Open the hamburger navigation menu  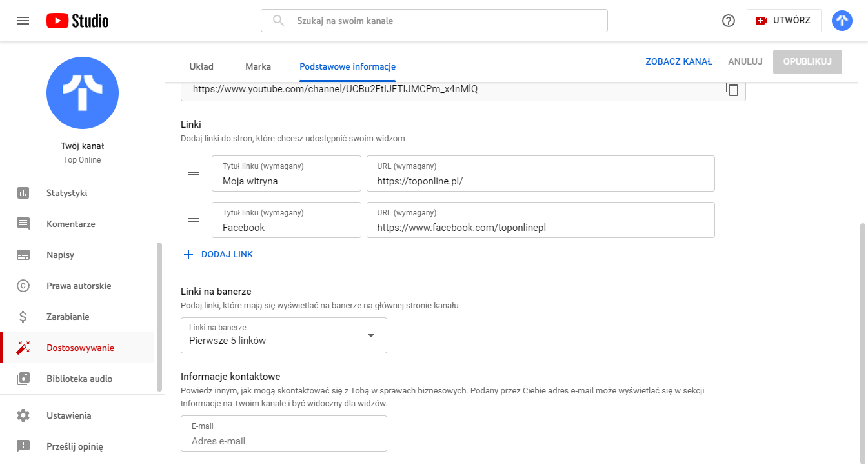click(x=23, y=21)
